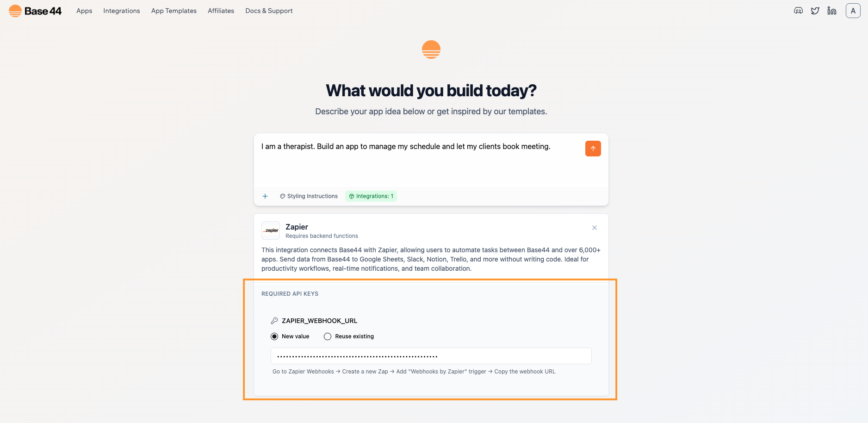Click the plus icon to attach a file

[265, 196]
